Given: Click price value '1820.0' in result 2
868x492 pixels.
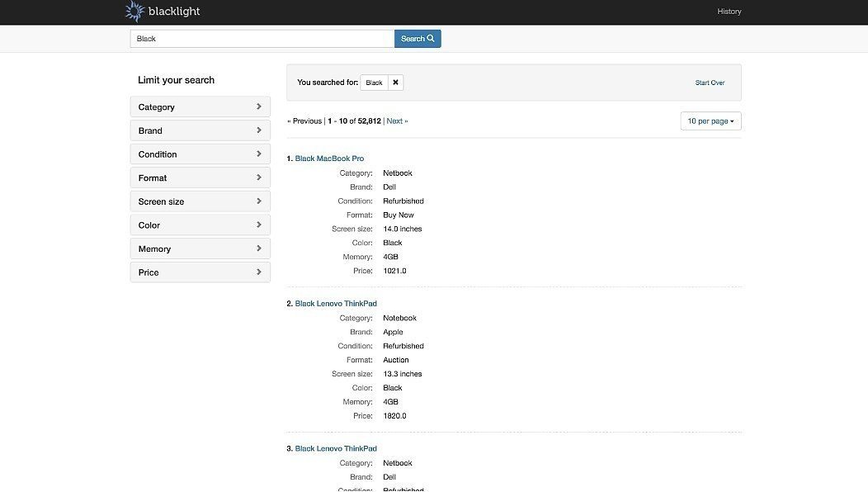Looking at the screenshot, I should point(394,416).
